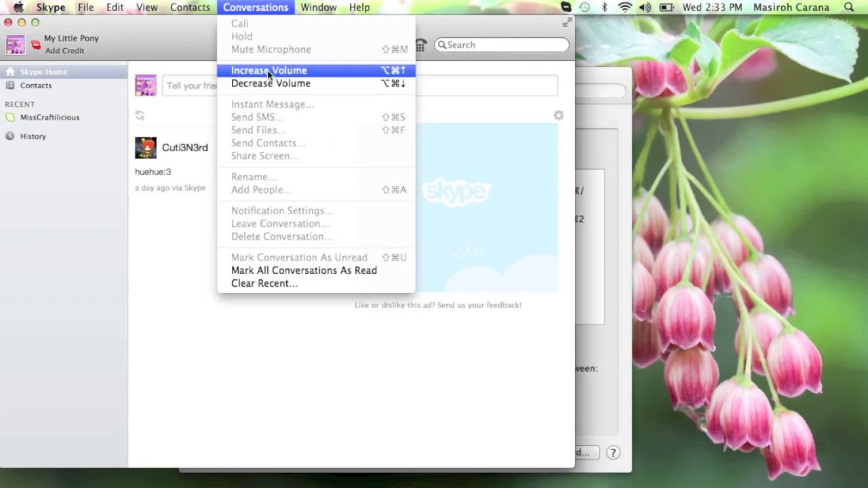The height and width of the screenshot is (488, 868).
Task: Open the Contacts menu
Action: pyautogui.click(x=190, y=7)
